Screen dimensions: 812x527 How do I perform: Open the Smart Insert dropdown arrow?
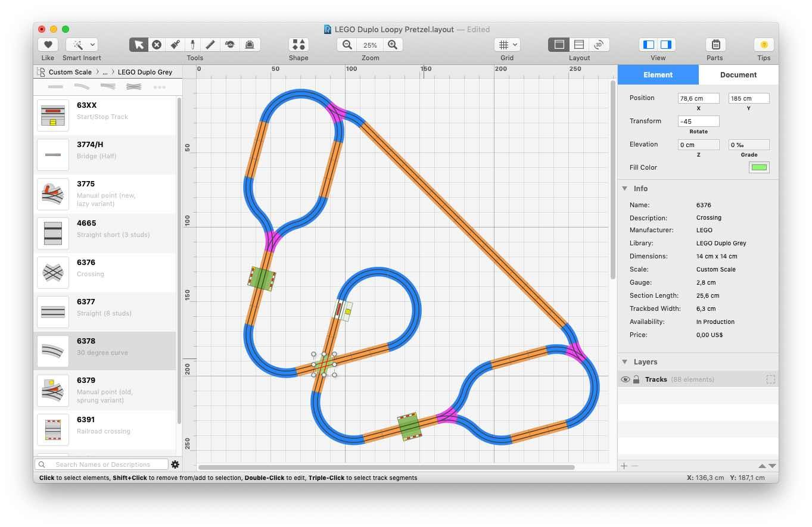coord(93,45)
